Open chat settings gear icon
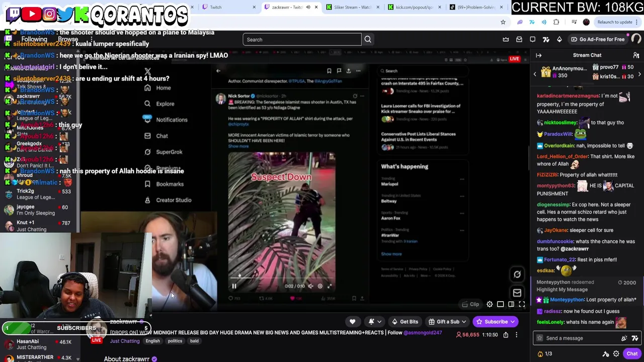The height and width of the screenshot is (362, 644). tap(616, 354)
